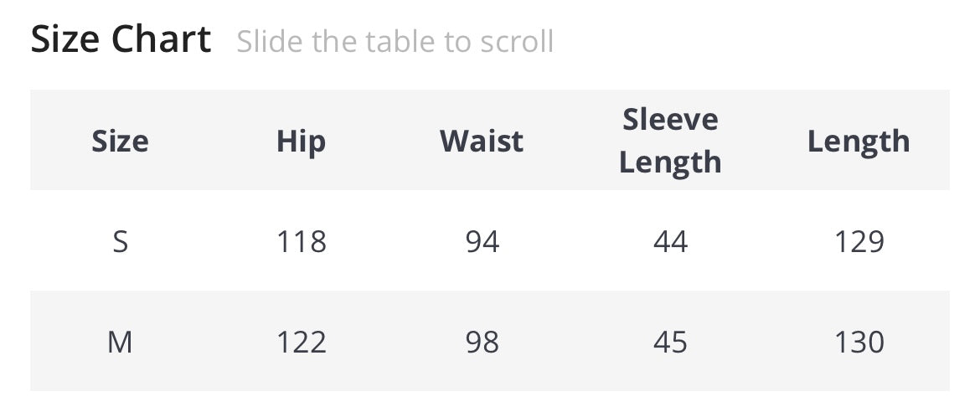Click the Size Chart heading
Screen dimensions: 980x407
tap(121, 39)
